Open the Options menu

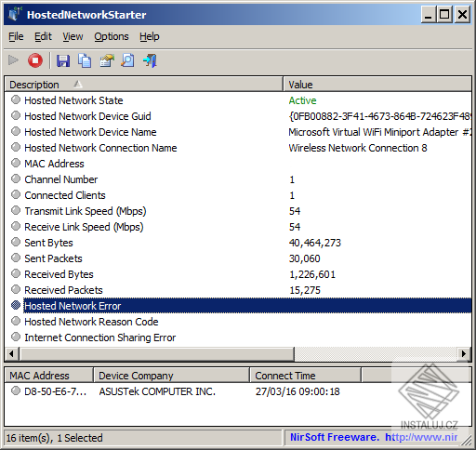(x=112, y=36)
